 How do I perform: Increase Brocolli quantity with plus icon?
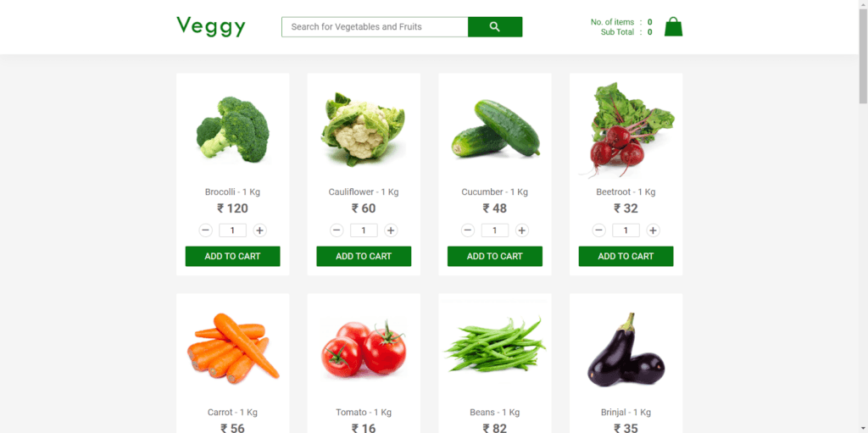tap(259, 230)
